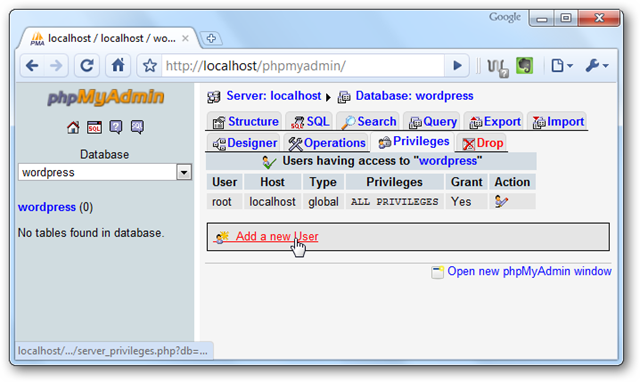Click the Add a new User link
This screenshot has height=382, width=640.
pos(277,236)
